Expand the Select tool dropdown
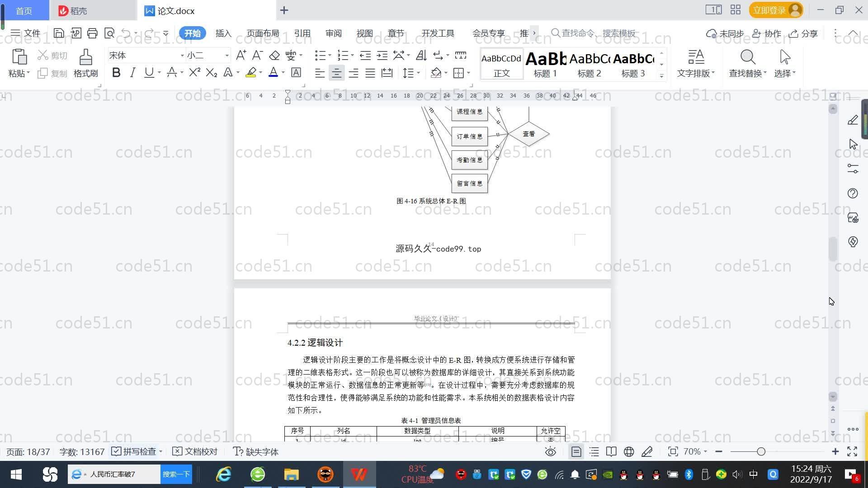The image size is (868, 488). (794, 73)
